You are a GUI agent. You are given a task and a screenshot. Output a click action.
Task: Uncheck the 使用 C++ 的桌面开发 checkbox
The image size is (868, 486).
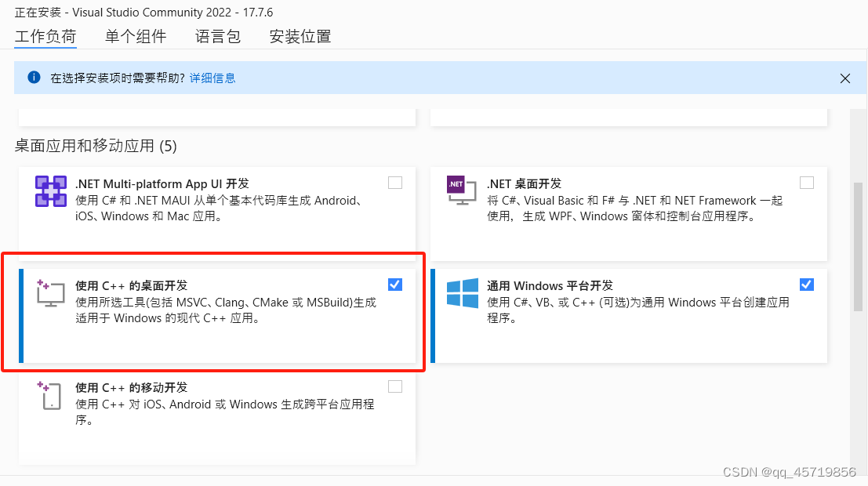[395, 285]
